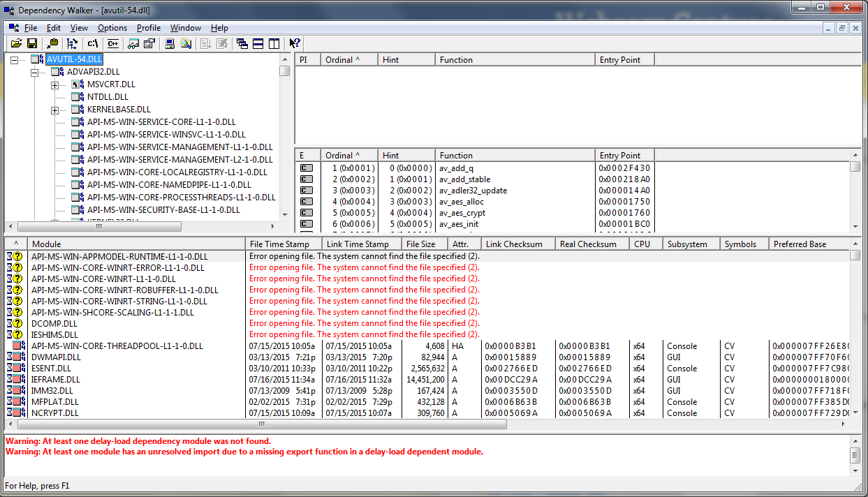
Task: Select API-MS-WIN-SERVICE-CORE-L1-1-0.DLL in tree
Action: point(166,122)
